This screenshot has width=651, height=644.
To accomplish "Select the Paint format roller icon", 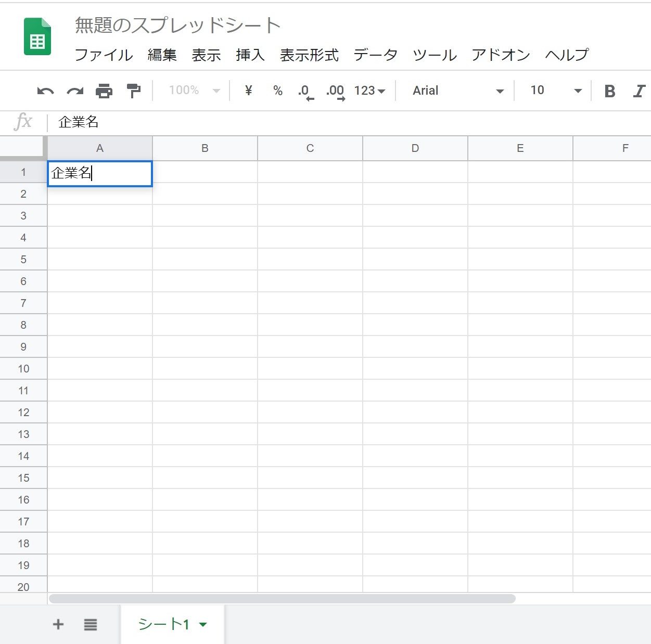I will point(134,91).
